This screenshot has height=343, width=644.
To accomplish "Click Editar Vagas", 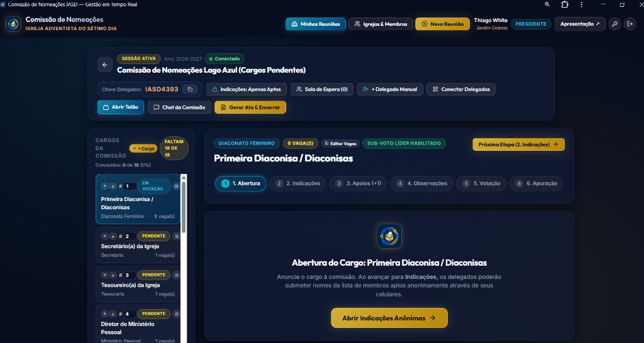I will click(340, 144).
